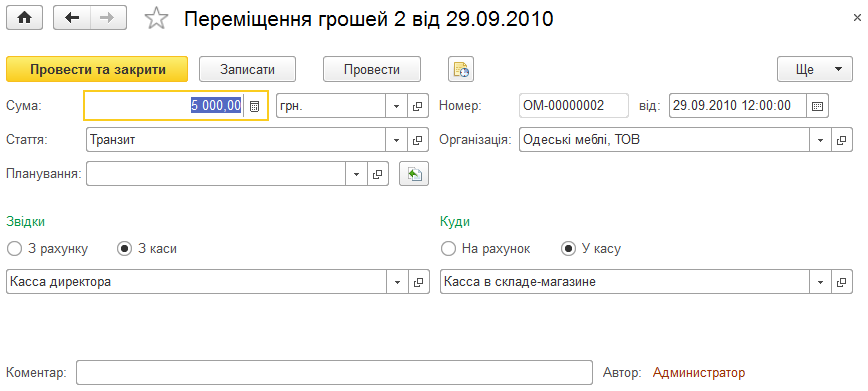868x391 pixels.
Task: Click the currency field грн.
Action: [331, 106]
